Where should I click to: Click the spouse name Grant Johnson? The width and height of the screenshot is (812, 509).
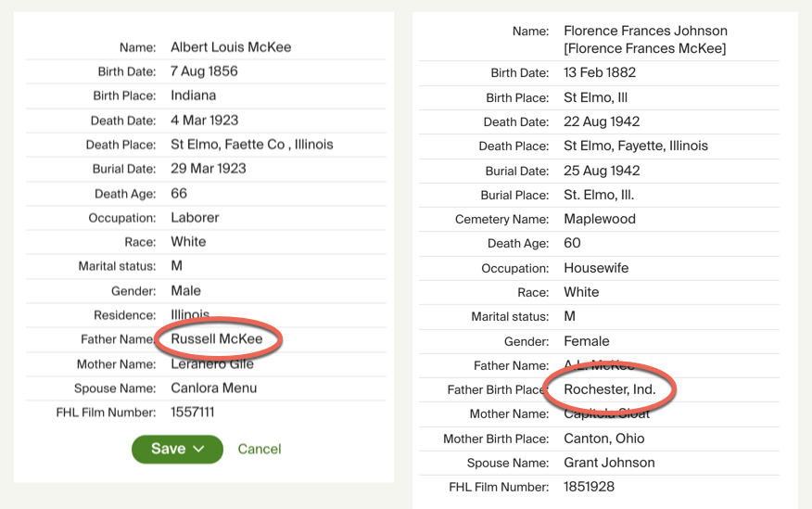click(609, 463)
